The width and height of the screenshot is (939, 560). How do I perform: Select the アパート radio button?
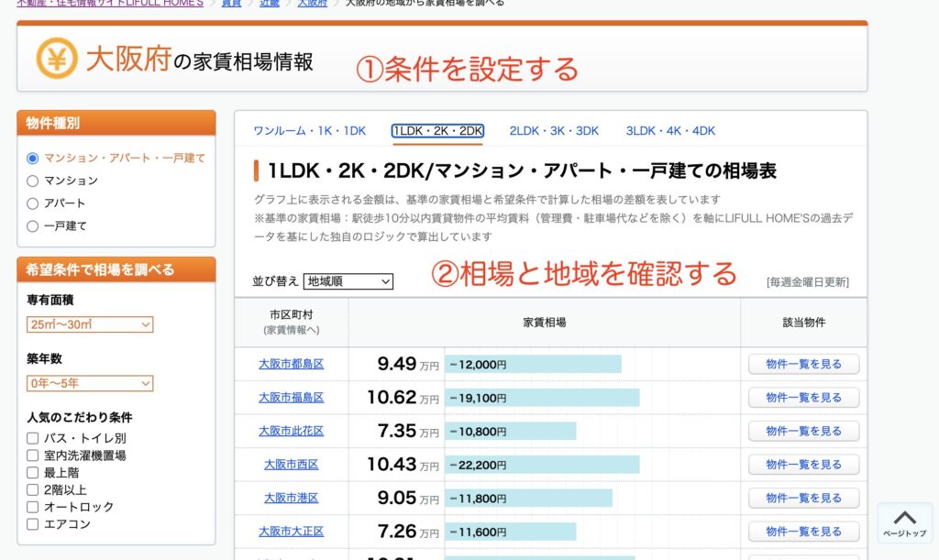pyautogui.click(x=33, y=203)
